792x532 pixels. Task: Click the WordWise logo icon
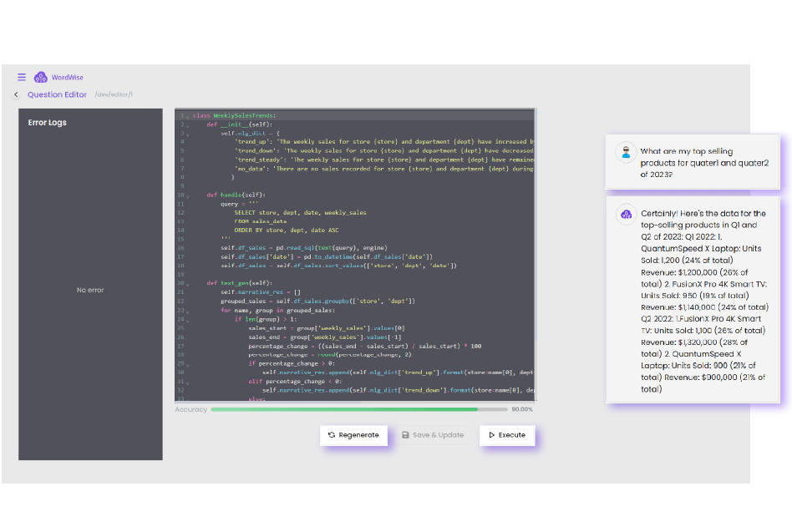[x=40, y=77]
